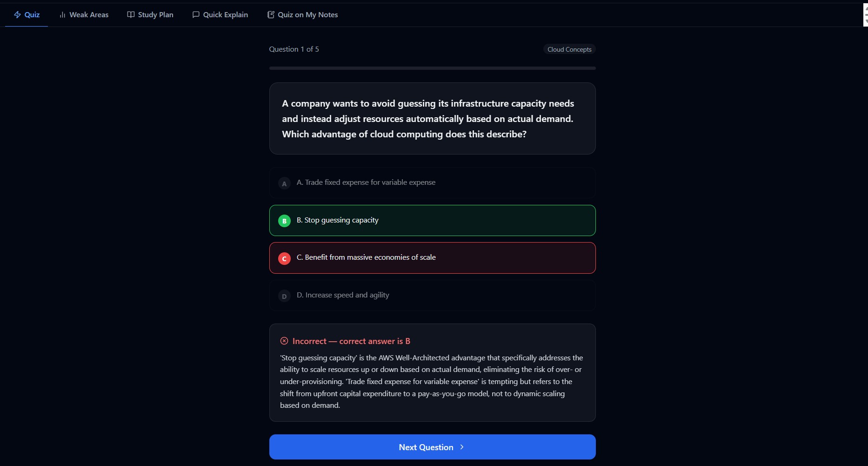Click the open book Study Plan icon
The image size is (868, 466).
coord(131,15)
